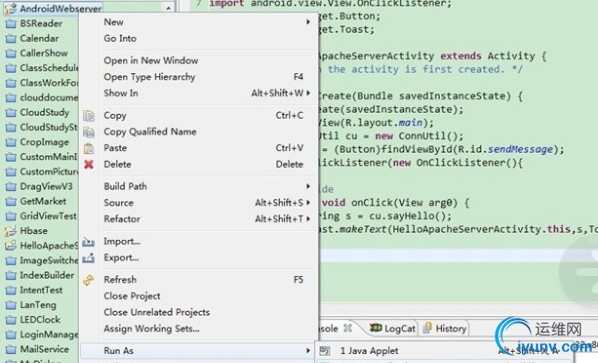Screen dimensions: 598x363
Task: Click the MailService folder icon
Action: coord(11,350)
